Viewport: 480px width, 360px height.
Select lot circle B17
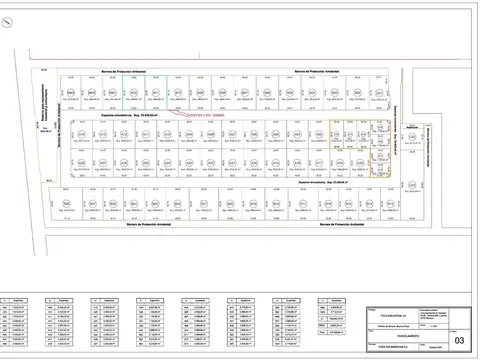point(303,204)
